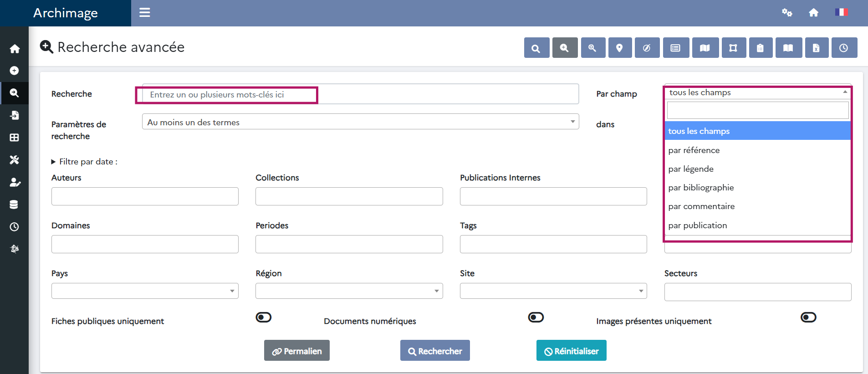Click the Réinitialiser button
This screenshot has width=868, height=374.
click(572, 350)
